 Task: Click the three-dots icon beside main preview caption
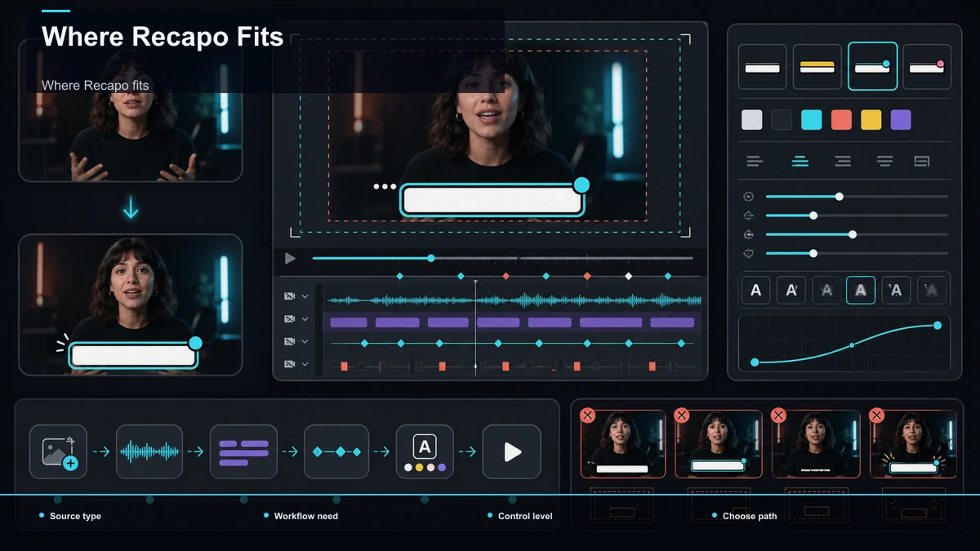(x=384, y=186)
